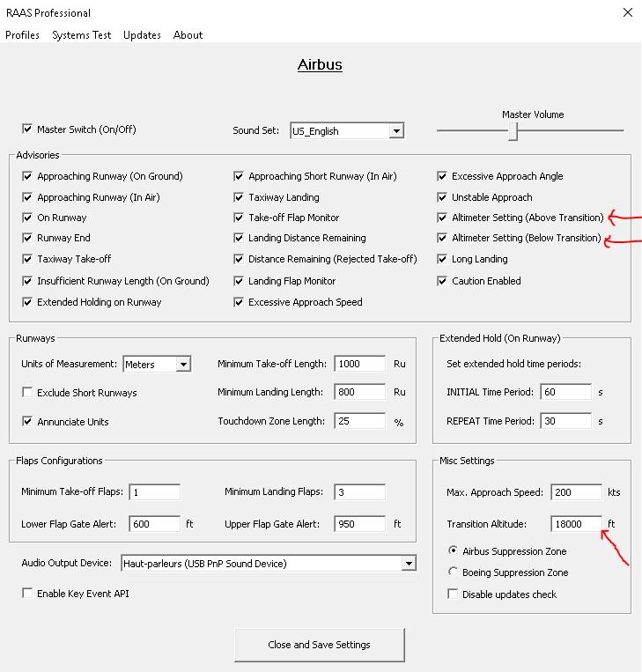Disable the Taxiway Landing advisory

tap(239, 197)
